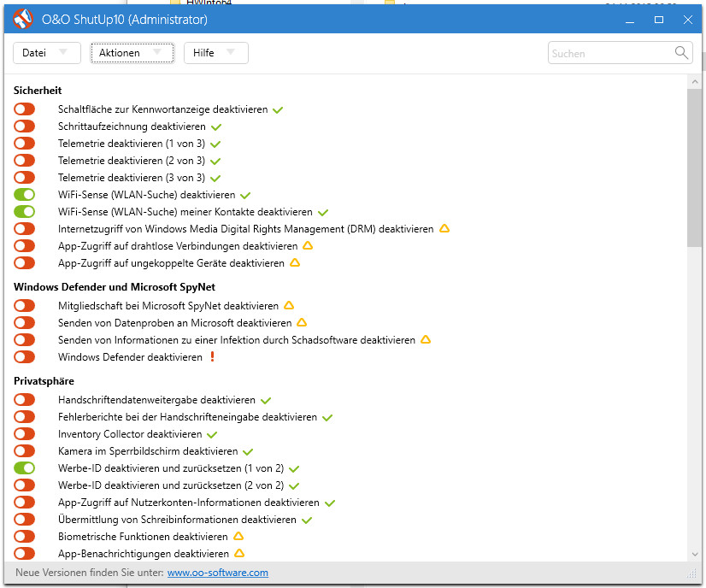Click warning triangle beside Senden von Datenproben
The image size is (706, 588).
pyautogui.click(x=302, y=322)
